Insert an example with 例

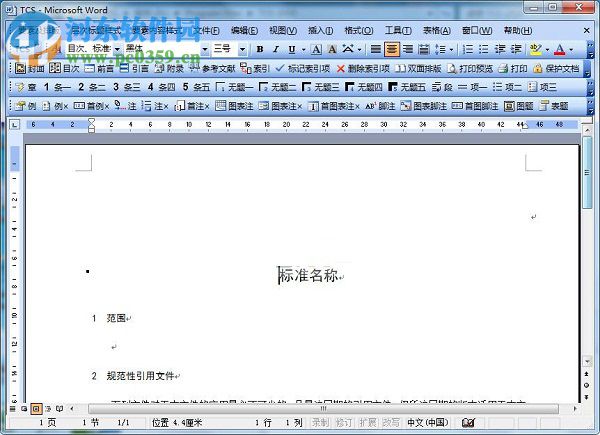pyautogui.click(x=25, y=106)
